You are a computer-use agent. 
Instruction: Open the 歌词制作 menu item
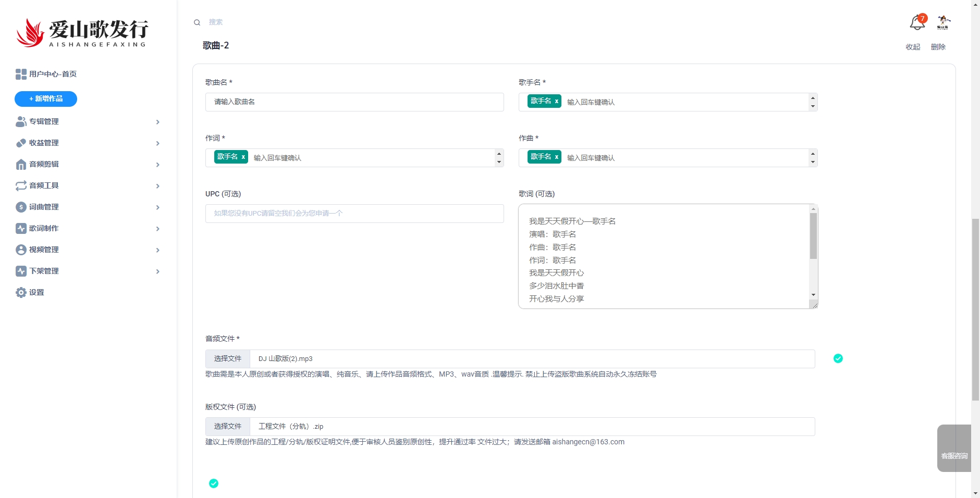44,229
